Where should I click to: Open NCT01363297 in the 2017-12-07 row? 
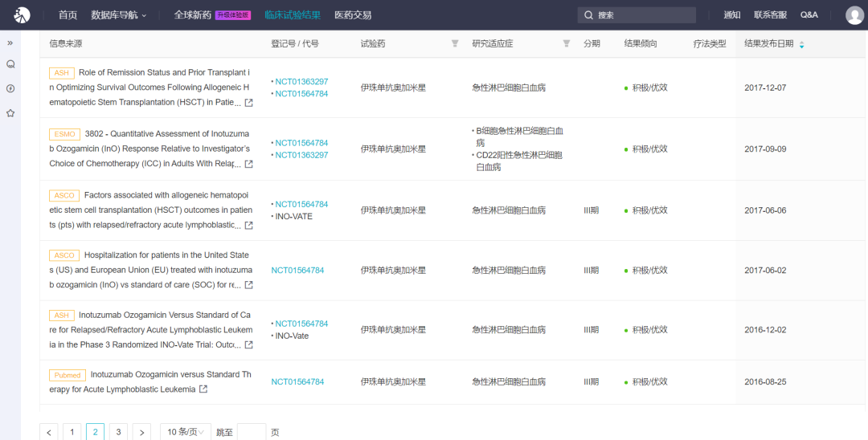click(301, 81)
